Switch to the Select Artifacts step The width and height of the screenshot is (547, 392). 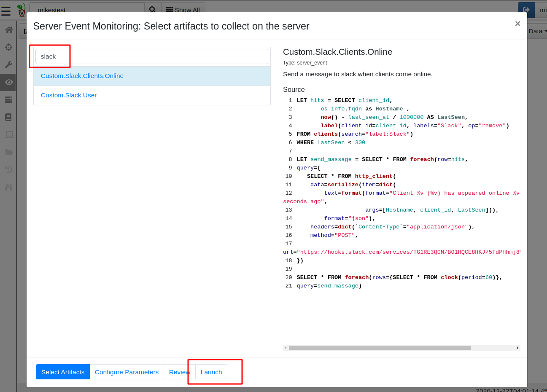click(x=62, y=372)
